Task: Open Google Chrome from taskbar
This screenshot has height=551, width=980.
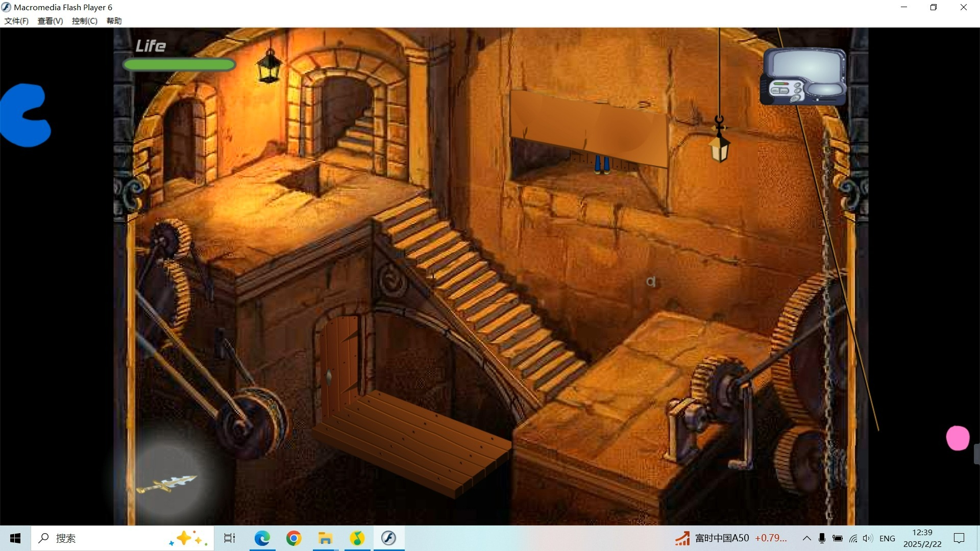Action: (294, 538)
